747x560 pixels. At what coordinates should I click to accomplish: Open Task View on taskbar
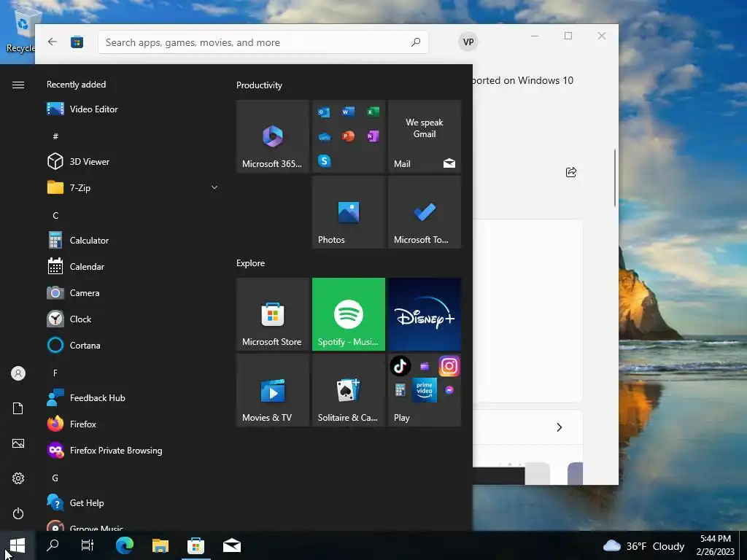coord(88,545)
